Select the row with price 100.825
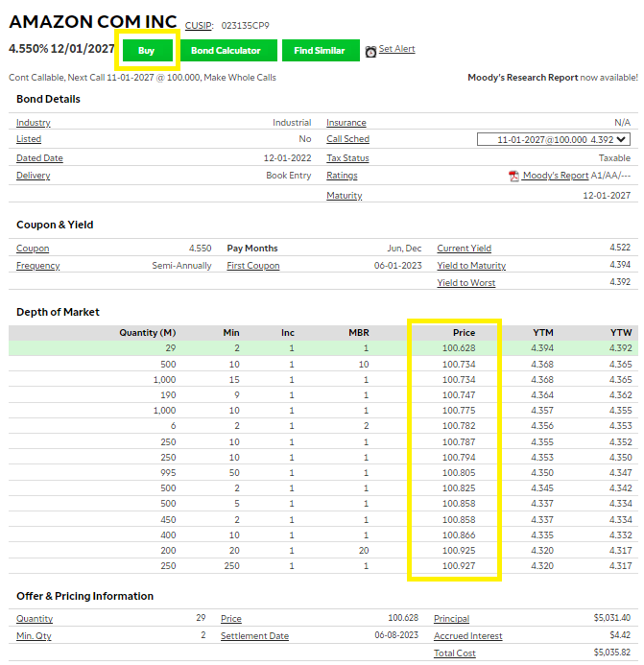This screenshot has height=665, width=644. click(323, 488)
